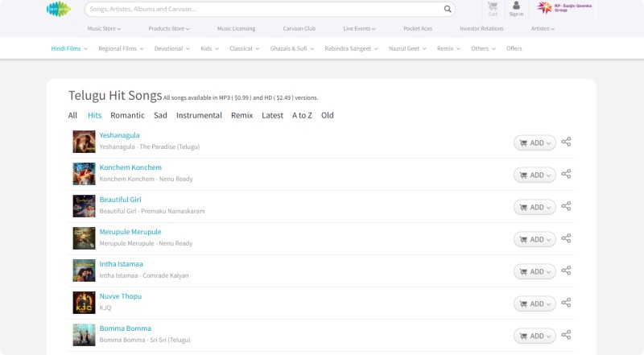The width and height of the screenshot is (644, 355).
Task: Expand Others category menu
Action: tap(484, 48)
